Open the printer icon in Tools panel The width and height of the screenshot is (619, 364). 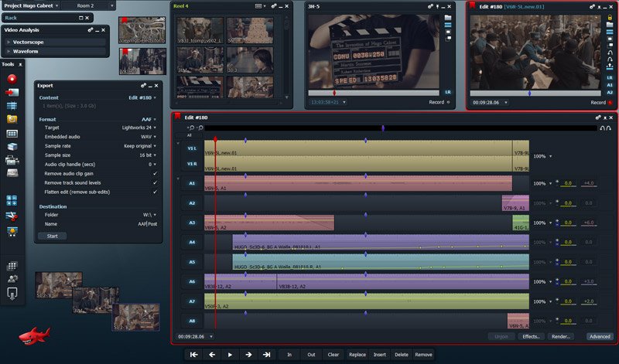(x=12, y=161)
